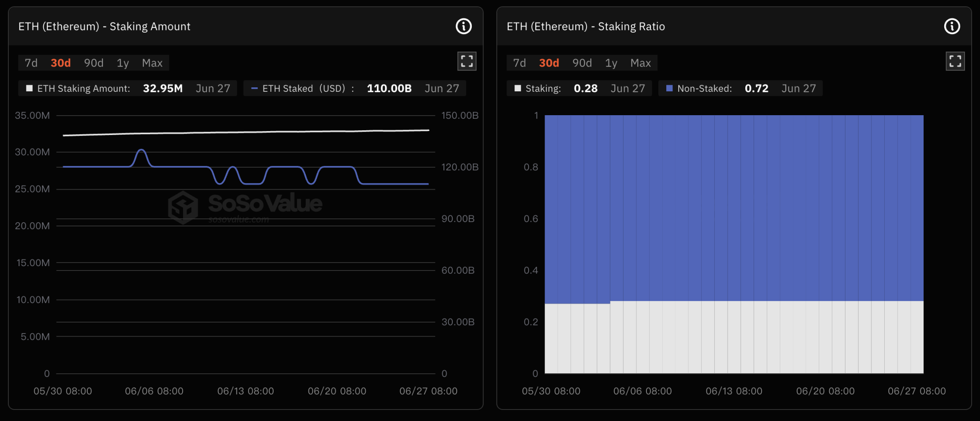
Task: Select 7d range on Staking Amount chart
Action: [x=31, y=63]
